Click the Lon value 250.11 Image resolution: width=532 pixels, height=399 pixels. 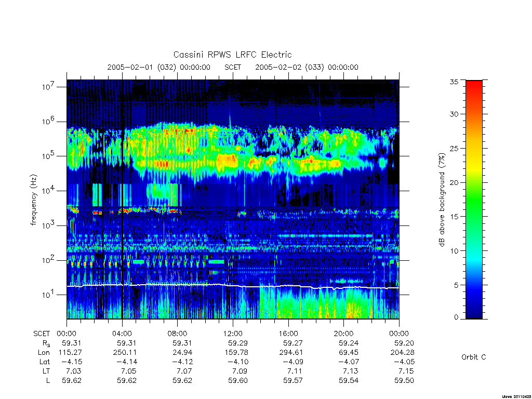[x=126, y=352]
